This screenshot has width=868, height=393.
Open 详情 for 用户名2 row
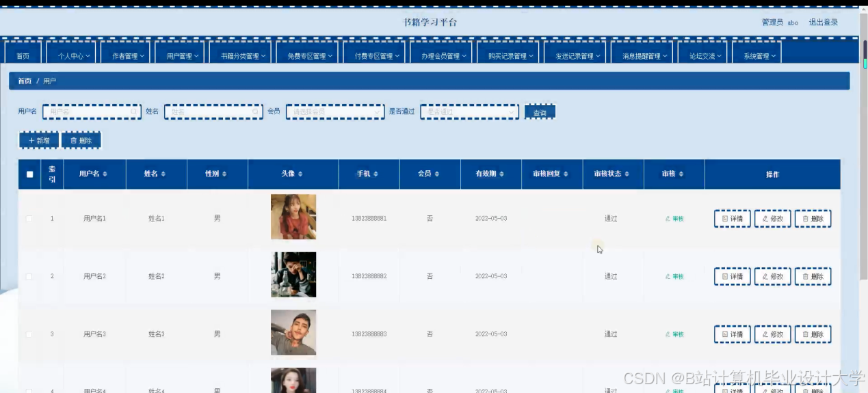[x=733, y=276]
